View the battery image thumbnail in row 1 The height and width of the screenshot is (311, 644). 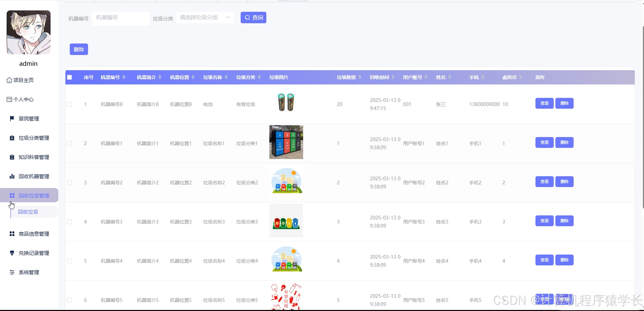click(x=286, y=102)
